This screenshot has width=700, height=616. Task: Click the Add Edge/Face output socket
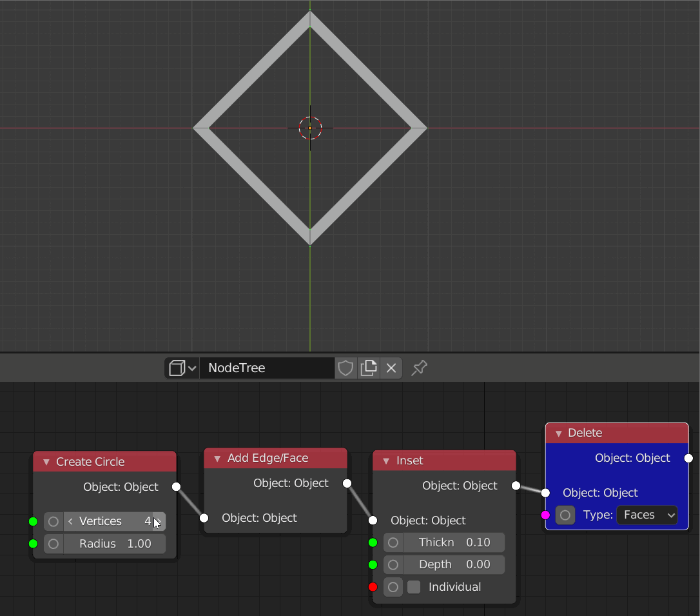coord(347,483)
